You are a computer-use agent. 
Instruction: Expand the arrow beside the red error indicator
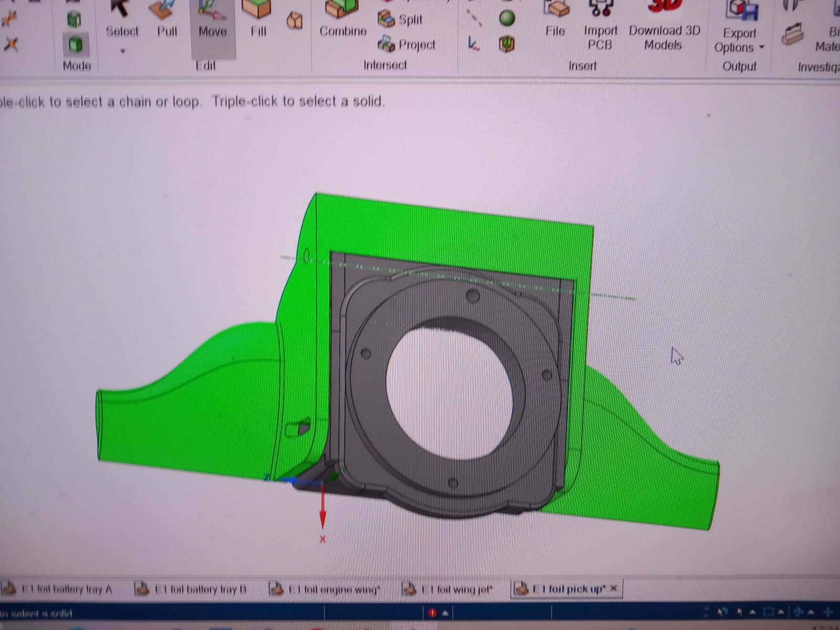(445, 613)
